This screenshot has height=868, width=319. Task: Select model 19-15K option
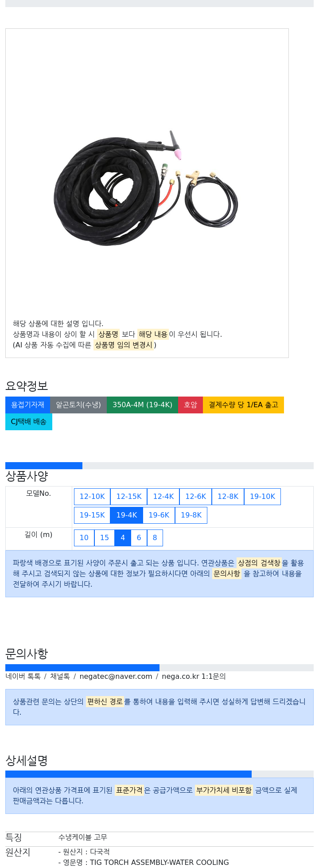tap(92, 515)
